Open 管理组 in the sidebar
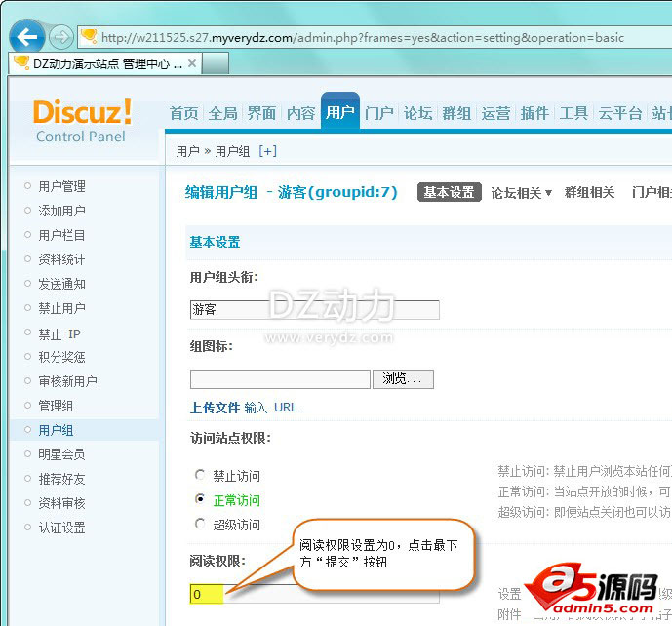Screen dimensions: 672x626 (x=56, y=406)
